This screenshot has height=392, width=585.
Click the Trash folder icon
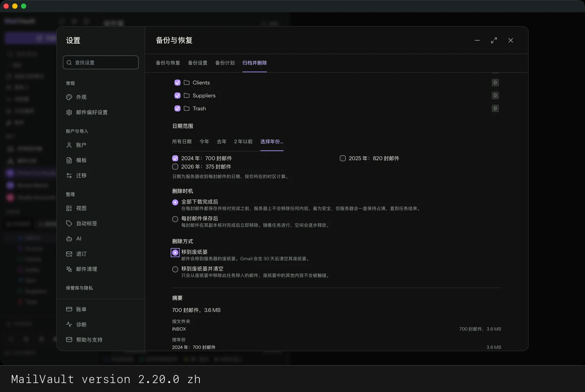tap(186, 109)
